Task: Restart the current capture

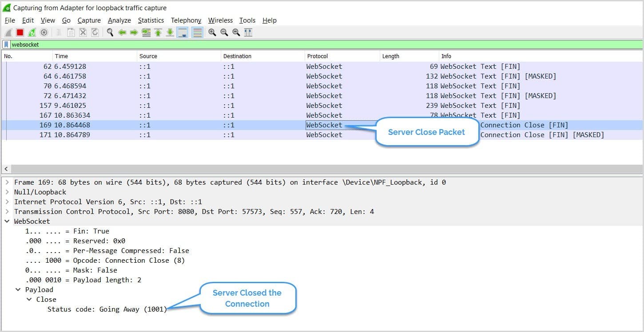Action: coord(32,32)
